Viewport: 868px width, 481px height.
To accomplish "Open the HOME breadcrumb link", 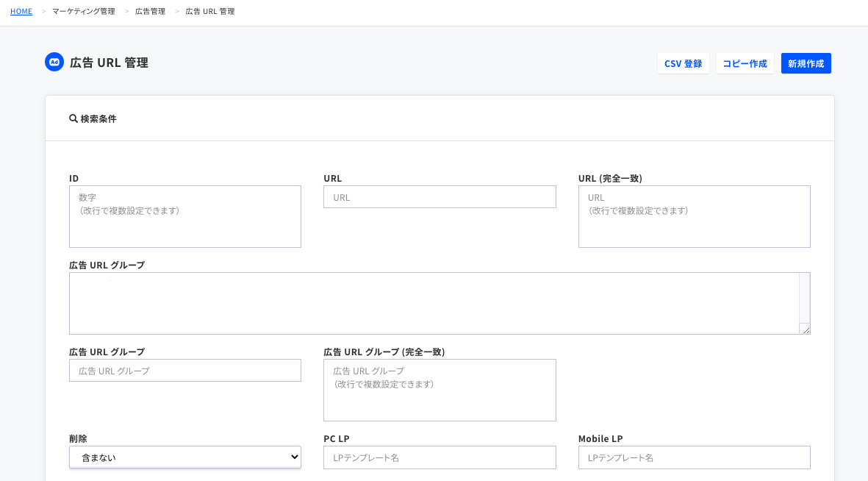I will pos(21,11).
